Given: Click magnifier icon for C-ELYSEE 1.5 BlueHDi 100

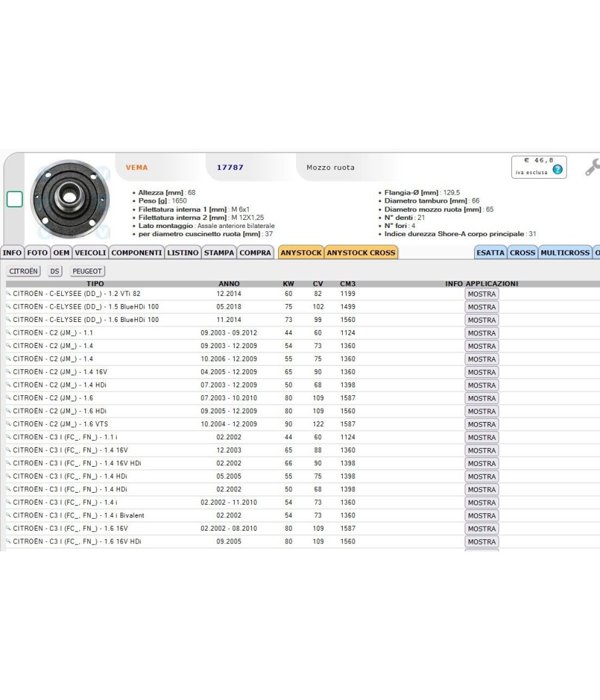Looking at the screenshot, I should point(8,306).
